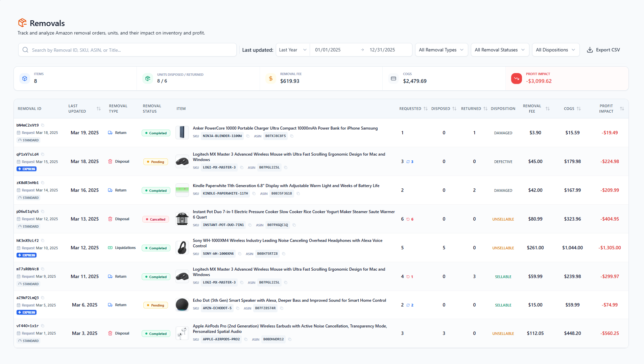Click the Instant Pot product thumbnail

[x=182, y=219]
